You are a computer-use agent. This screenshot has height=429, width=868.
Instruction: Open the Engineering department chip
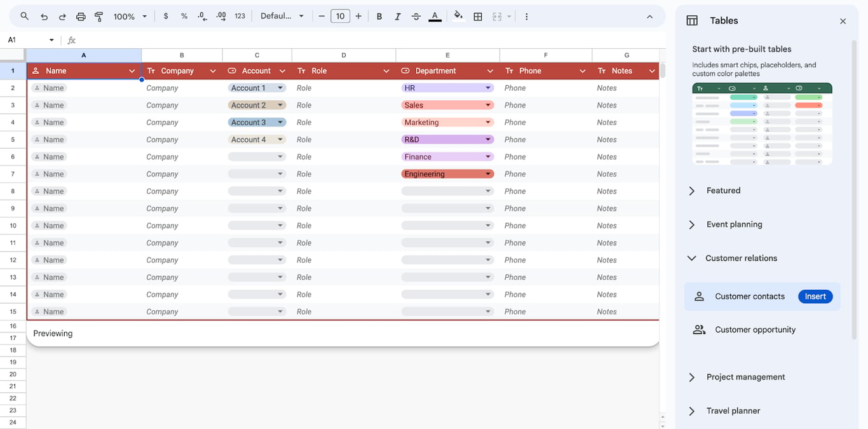coord(447,174)
